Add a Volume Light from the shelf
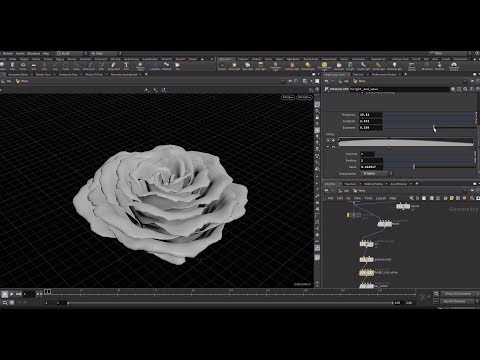Screen dimensions: 480x360 pyautogui.click(x=292, y=66)
